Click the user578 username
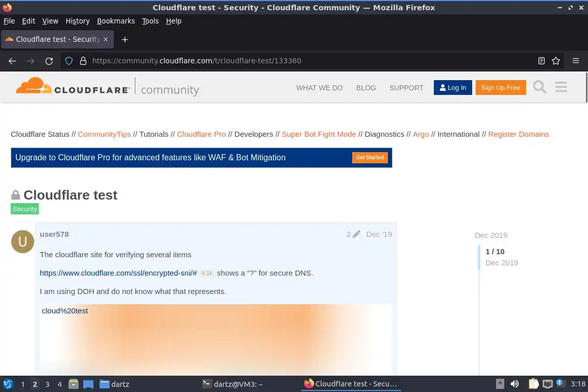Screen dimensions: 588x392 [x=55, y=234]
